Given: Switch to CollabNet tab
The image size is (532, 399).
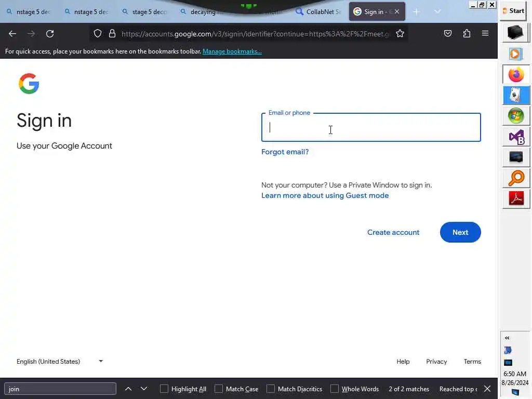Looking at the screenshot, I should pyautogui.click(x=318, y=12).
